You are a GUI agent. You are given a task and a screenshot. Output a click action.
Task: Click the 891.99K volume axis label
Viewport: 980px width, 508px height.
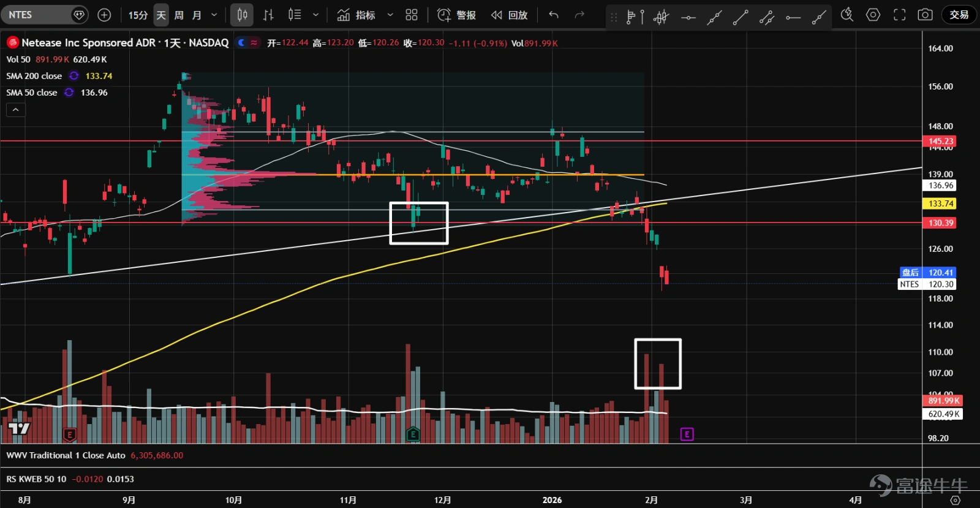tap(943, 401)
